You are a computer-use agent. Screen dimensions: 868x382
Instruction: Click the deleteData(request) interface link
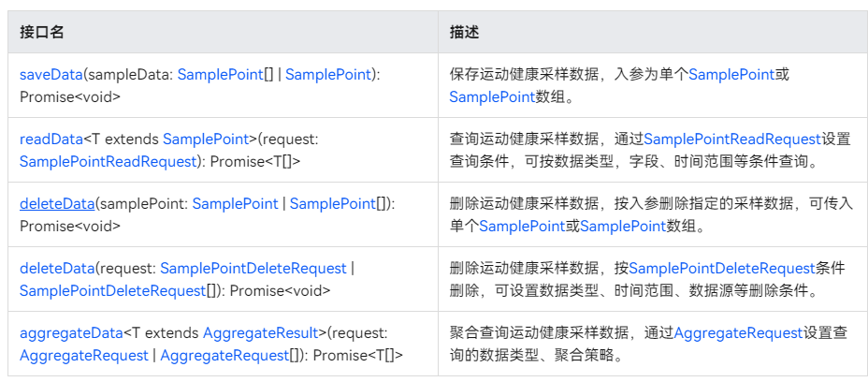click(56, 269)
